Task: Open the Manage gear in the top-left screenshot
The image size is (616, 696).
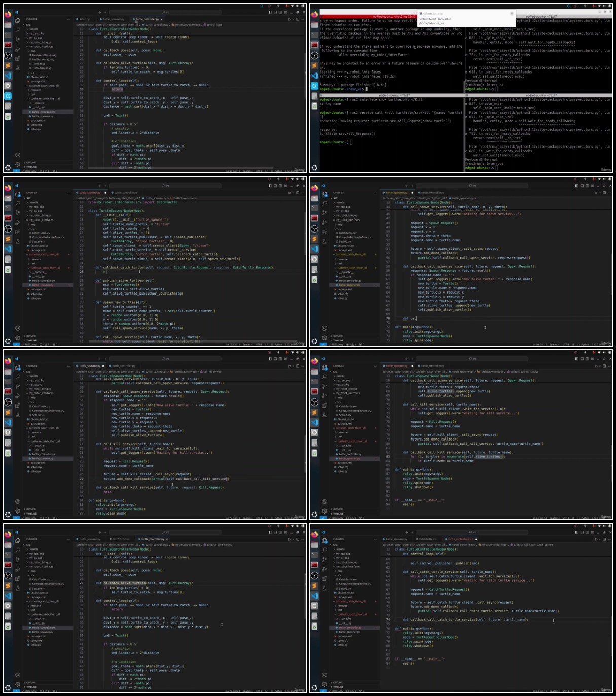Action: (x=18, y=164)
